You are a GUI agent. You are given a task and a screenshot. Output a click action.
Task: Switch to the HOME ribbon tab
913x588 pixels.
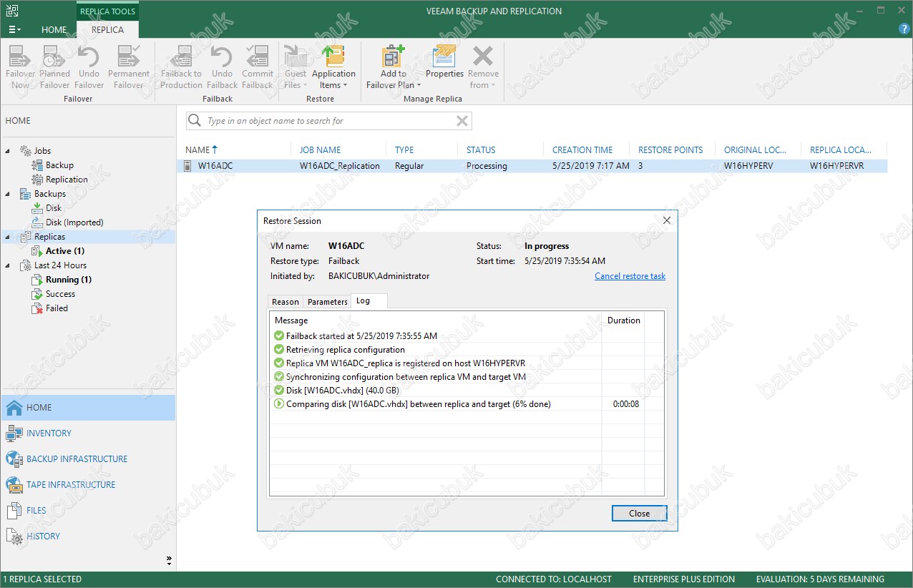click(54, 29)
